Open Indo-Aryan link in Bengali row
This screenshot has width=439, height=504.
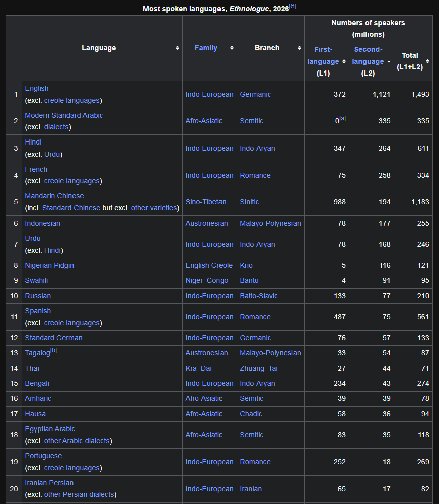(257, 383)
